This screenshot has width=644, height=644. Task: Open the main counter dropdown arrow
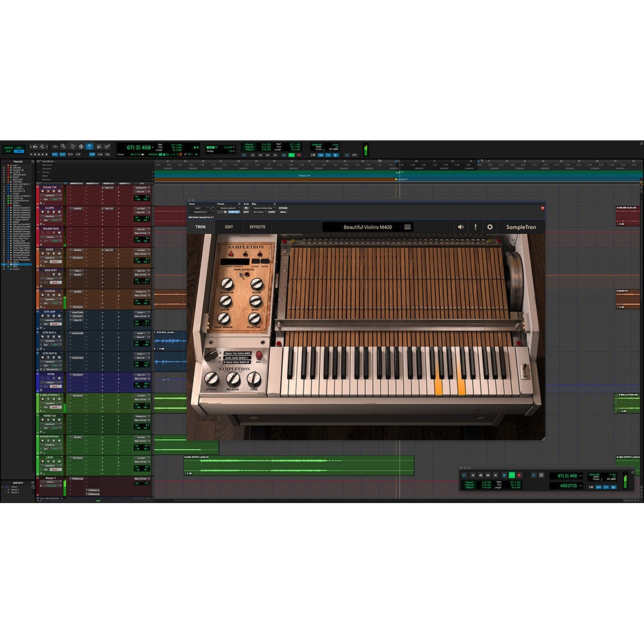[581, 475]
